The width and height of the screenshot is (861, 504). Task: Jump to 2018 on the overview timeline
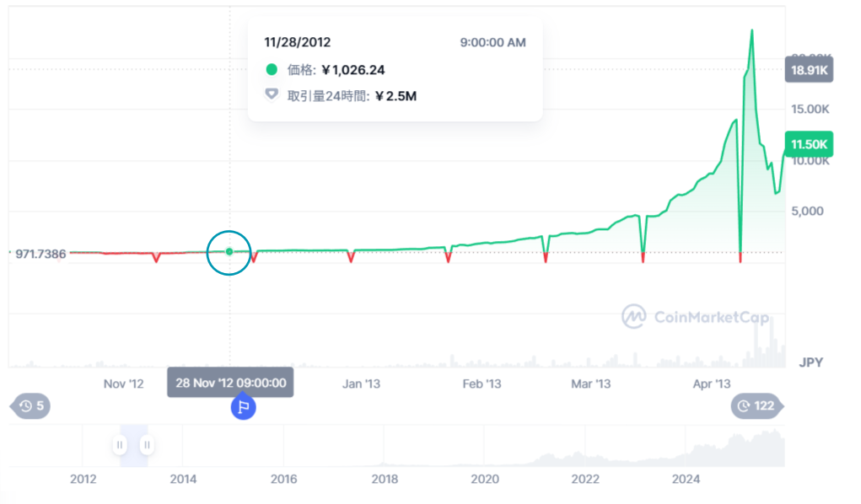click(x=385, y=480)
